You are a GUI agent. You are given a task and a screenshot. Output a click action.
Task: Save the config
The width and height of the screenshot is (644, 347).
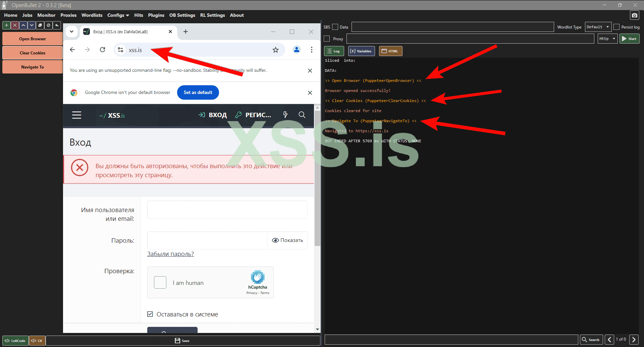[x=182, y=341]
